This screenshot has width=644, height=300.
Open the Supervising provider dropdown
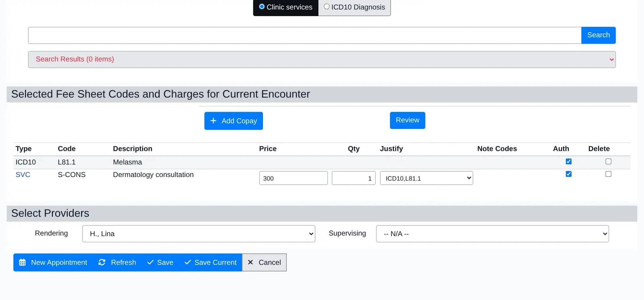coord(492,234)
